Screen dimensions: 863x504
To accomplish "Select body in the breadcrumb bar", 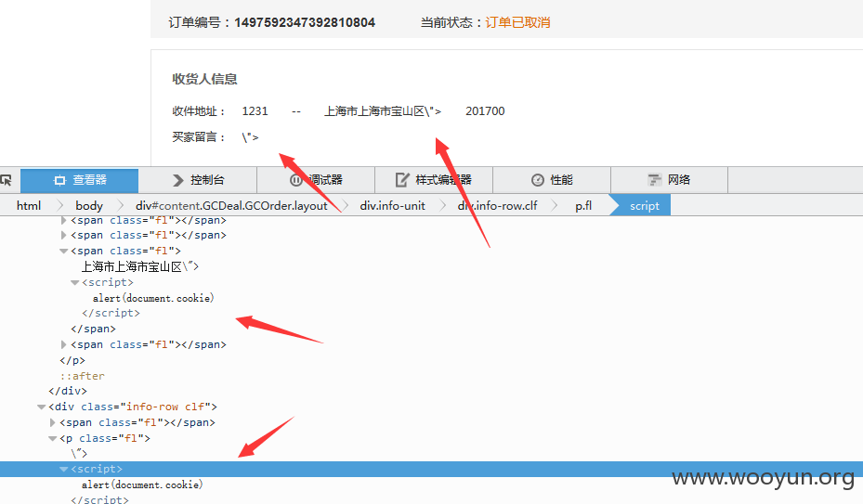I will pyautogui.click(x=89, y=206).
